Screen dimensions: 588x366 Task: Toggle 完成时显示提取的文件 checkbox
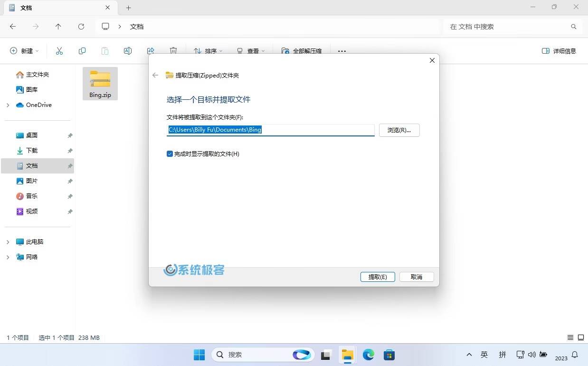click(x=170, y=154)
